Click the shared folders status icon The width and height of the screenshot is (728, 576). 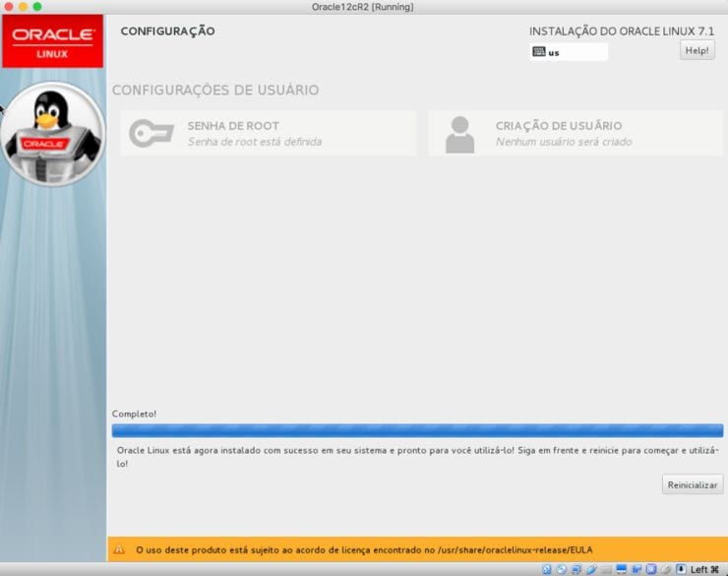[606, 569]
